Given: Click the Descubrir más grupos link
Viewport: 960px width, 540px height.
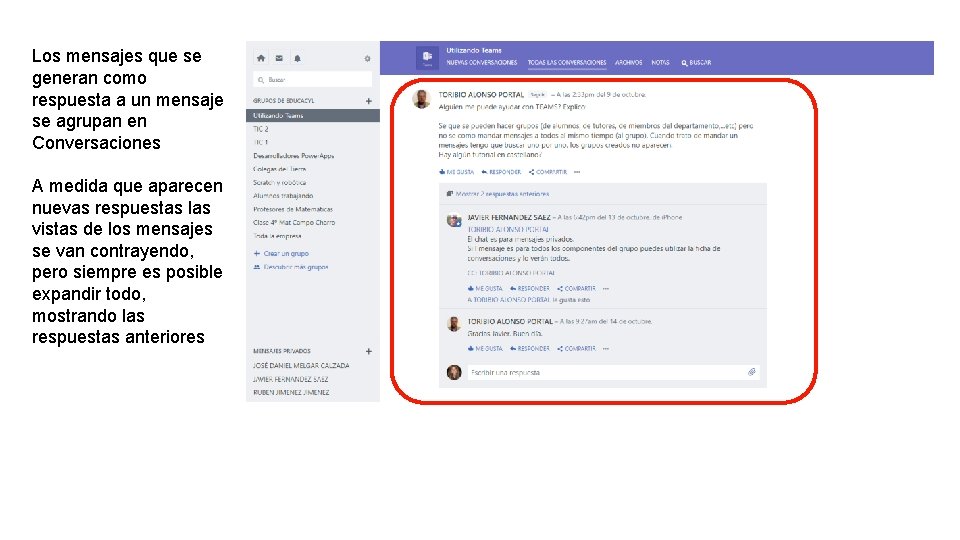Looking at the screenshot, I should pyautogui.click(x=291, y=268).
